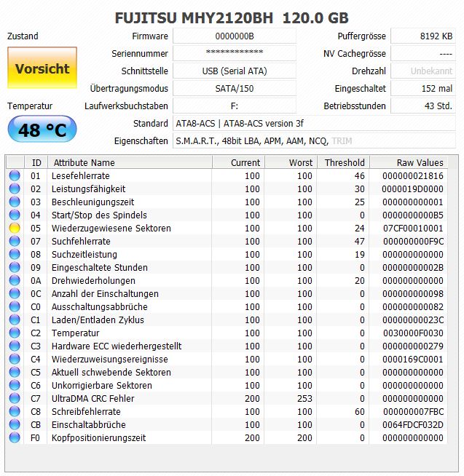Click the Threshold column header

343,163
